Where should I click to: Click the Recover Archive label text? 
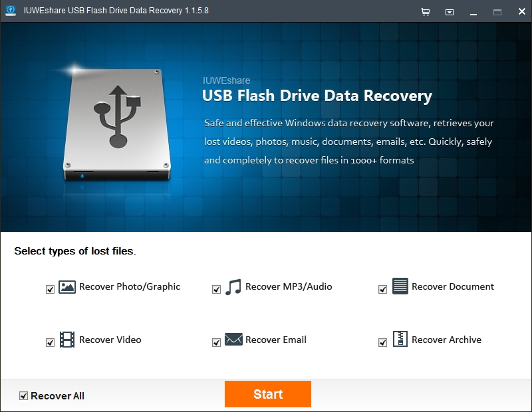tap(446, 340)
